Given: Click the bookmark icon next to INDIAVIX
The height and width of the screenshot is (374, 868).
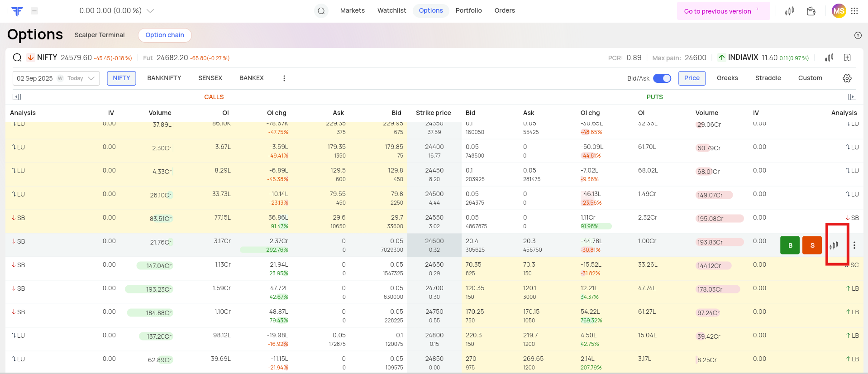Looking at the screenshot, I should tap(847, 58).
